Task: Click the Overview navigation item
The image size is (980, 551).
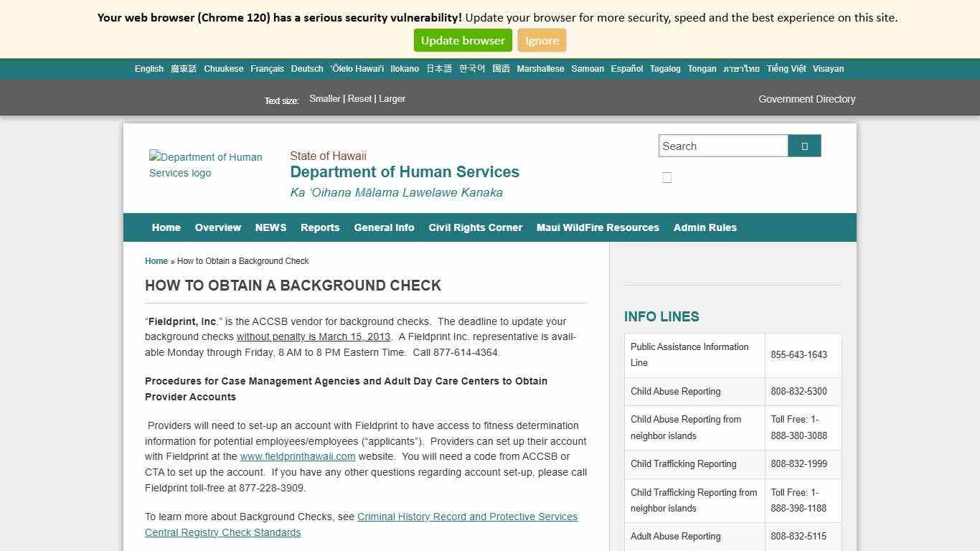Action: [217, 227]
